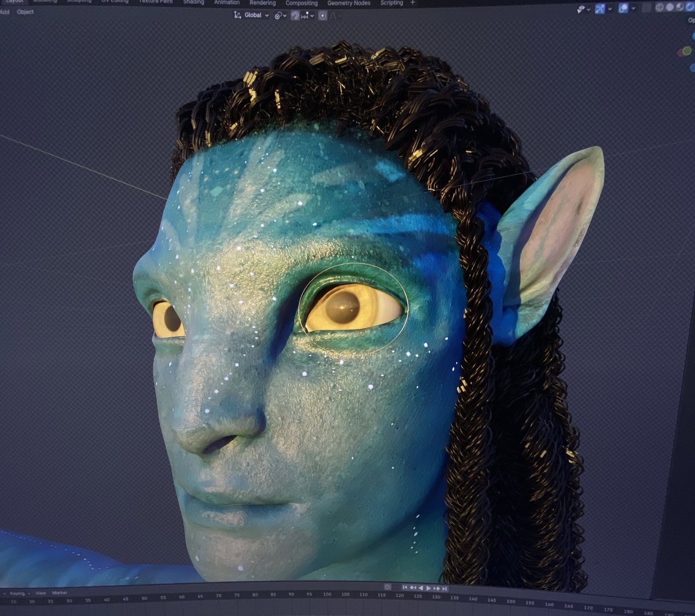Switch to the Scripting workspace tab
The height and width of the screenshot is (616, 695).
pos(392,3)
